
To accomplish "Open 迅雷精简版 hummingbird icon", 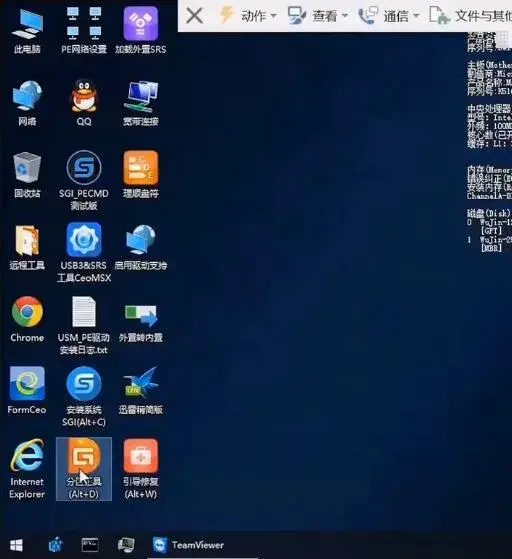I will click(140, 391).
